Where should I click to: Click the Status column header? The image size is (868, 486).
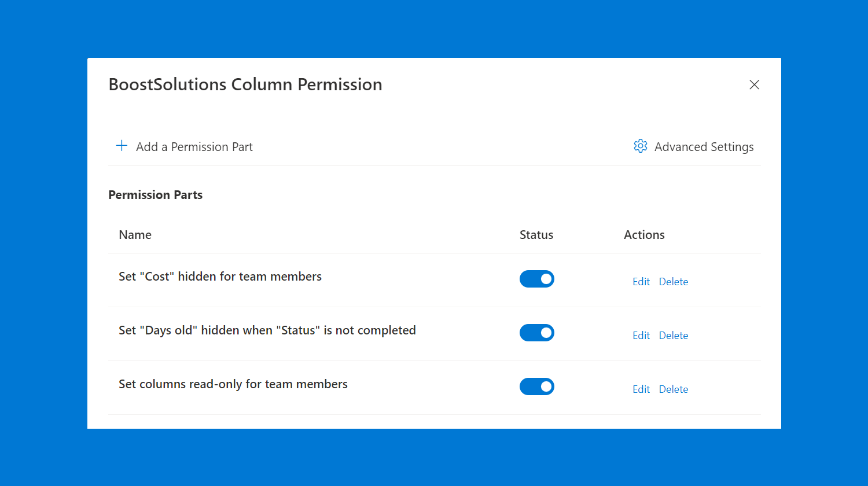click(x=536, y=235)
